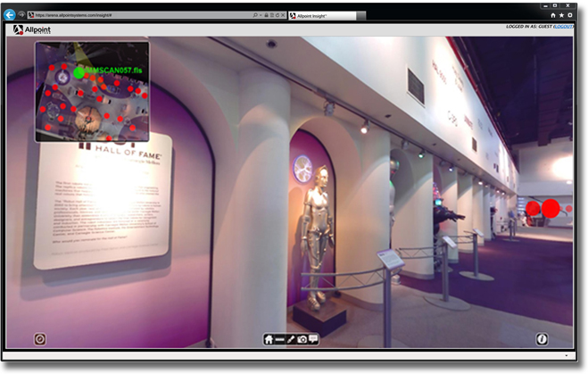Screen dimensions: 588x374
Task: Click the compass icon at bottom left
Action: tap(40, 339)
